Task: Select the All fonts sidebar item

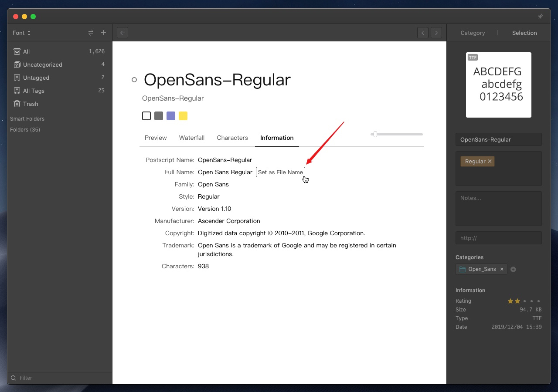Action: point(60,51)
